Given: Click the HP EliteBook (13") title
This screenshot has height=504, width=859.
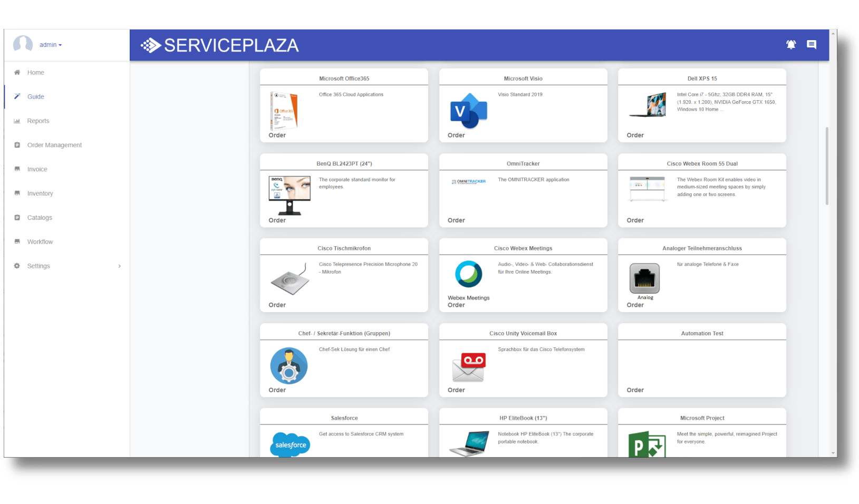Looking at the screenshot, I should tap(523, 418).
